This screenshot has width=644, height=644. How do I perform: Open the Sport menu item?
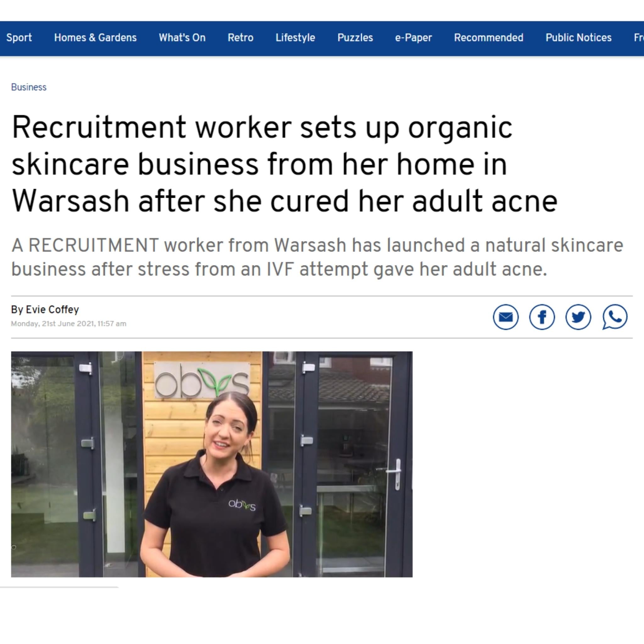pos(19,38)
